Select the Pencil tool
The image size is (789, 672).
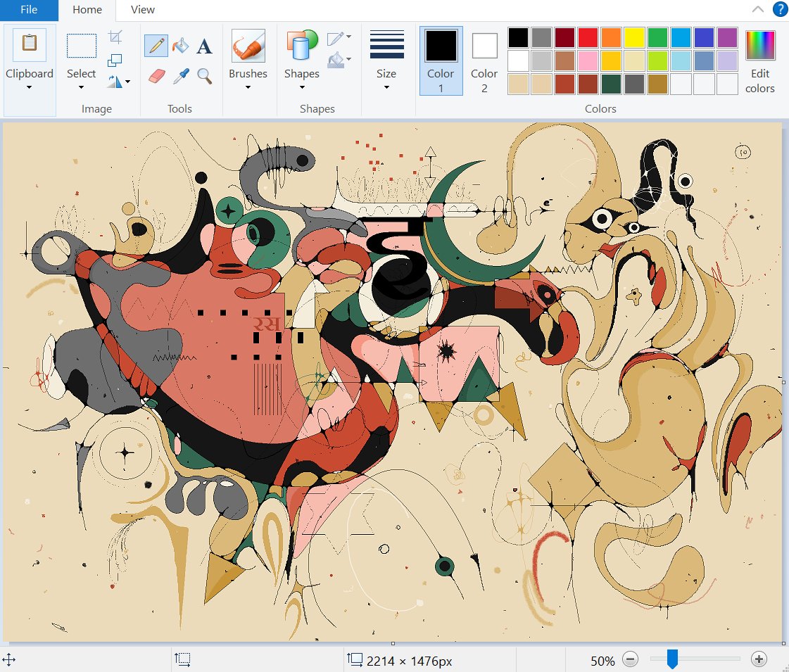(156, 45)
